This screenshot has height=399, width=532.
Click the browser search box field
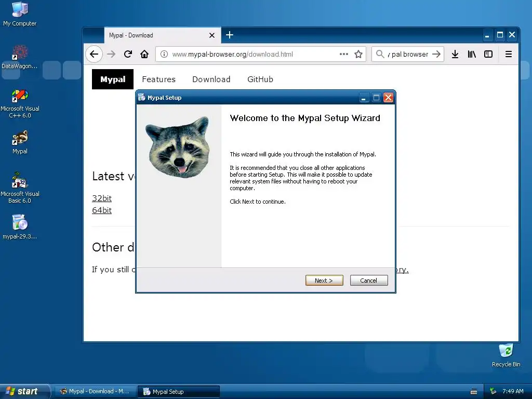[408, 54]
